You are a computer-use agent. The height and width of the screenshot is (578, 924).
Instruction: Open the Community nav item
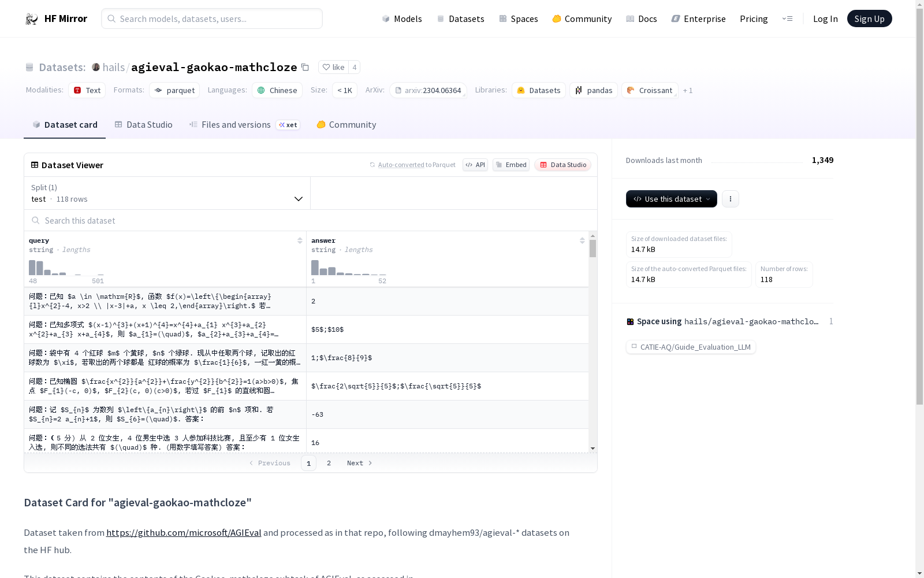point(582,18)
